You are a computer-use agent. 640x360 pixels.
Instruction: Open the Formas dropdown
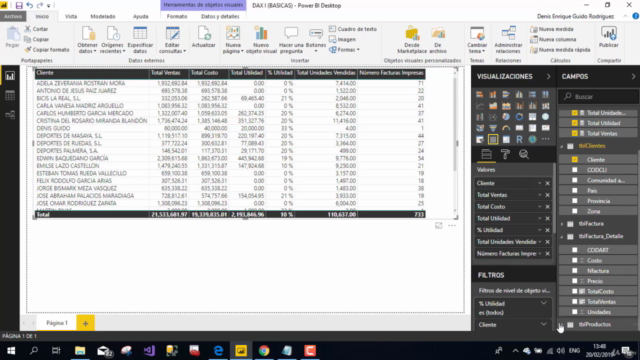coord(344,50)
